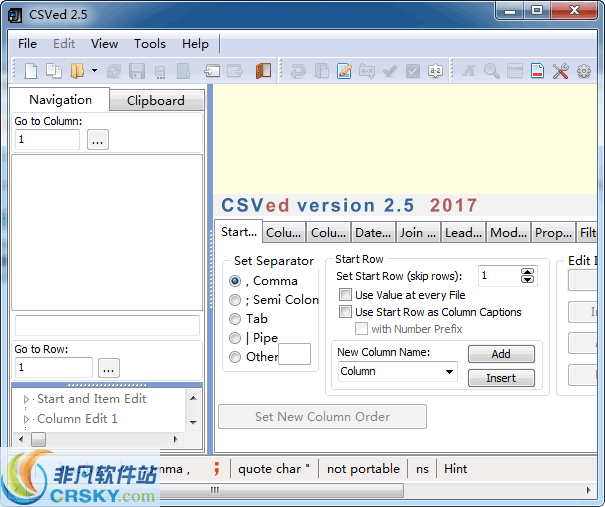Click the red-banded page icon

[537, 71]
